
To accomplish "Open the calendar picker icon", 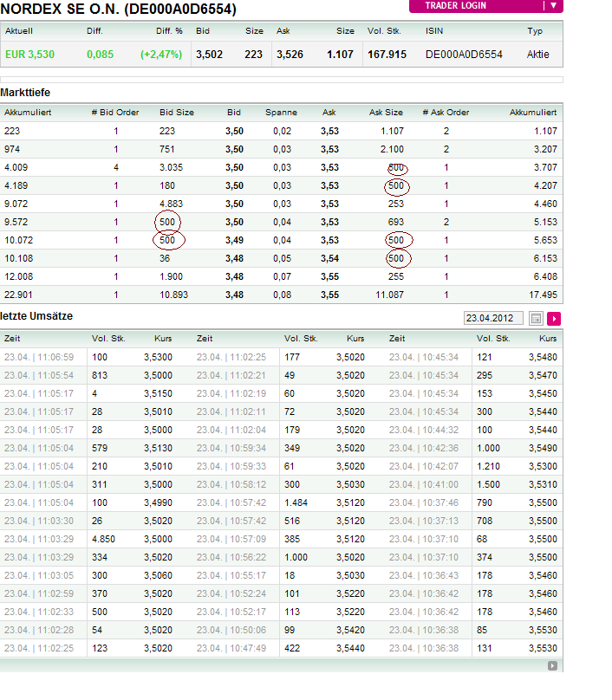I will 536,318.
